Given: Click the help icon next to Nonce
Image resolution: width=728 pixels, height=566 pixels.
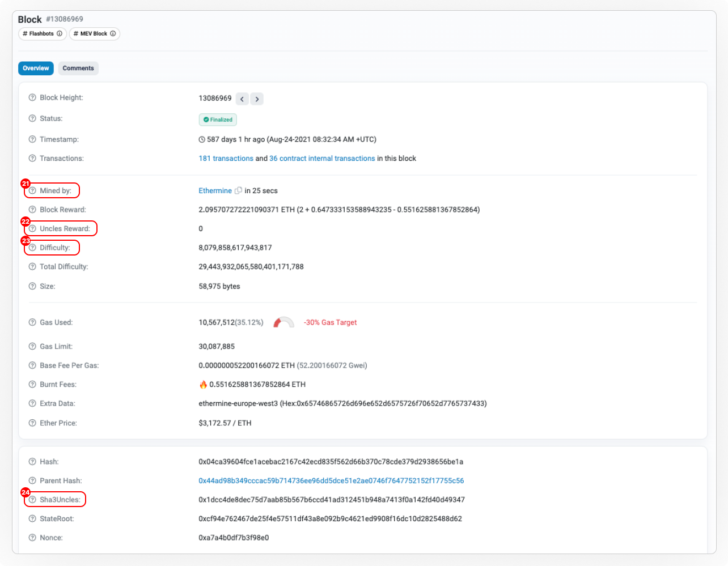Looking at the screenshot, I should pyautogui.click(x=32, y=538).
